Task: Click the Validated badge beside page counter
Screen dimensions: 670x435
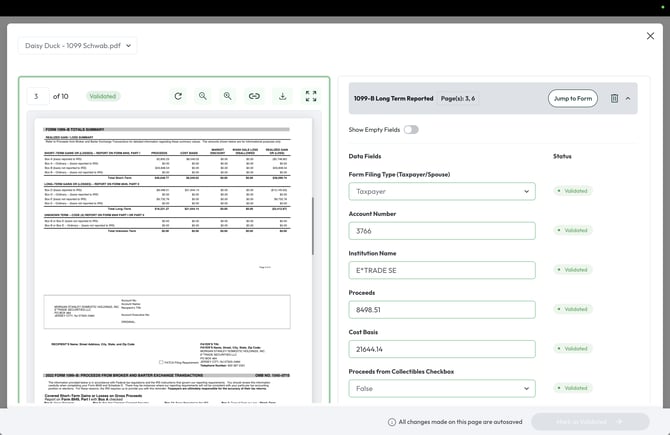Action: [x=103, y=96]
